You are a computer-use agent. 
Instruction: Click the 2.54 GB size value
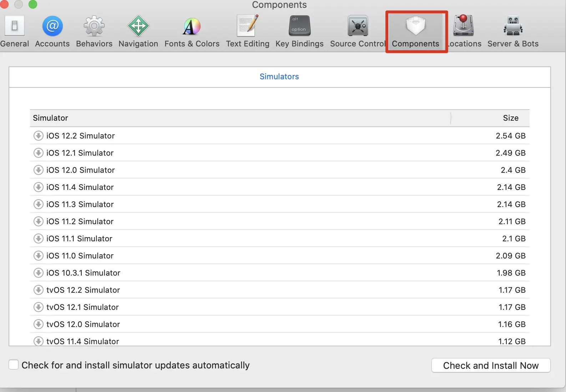tap(510, 136)
